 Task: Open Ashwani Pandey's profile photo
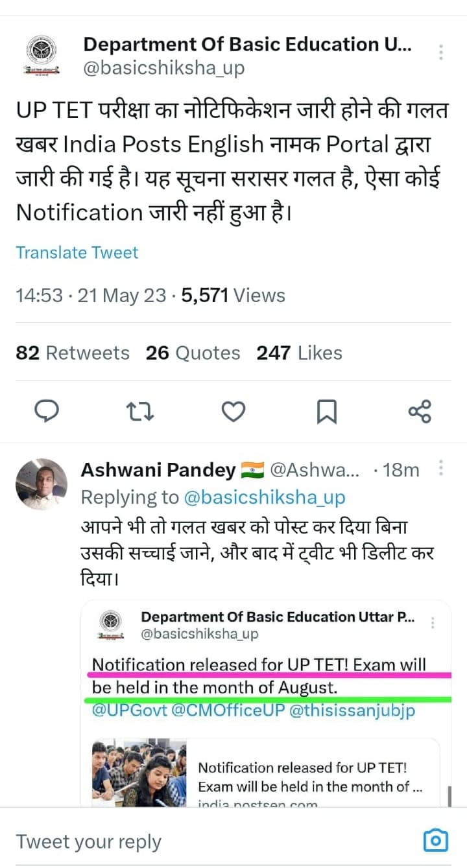tap(42, 484)
